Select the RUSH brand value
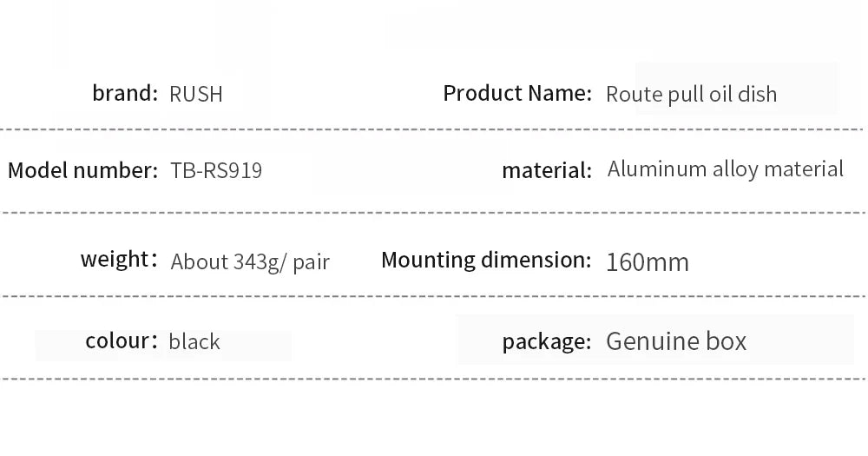 coord(196,94)
